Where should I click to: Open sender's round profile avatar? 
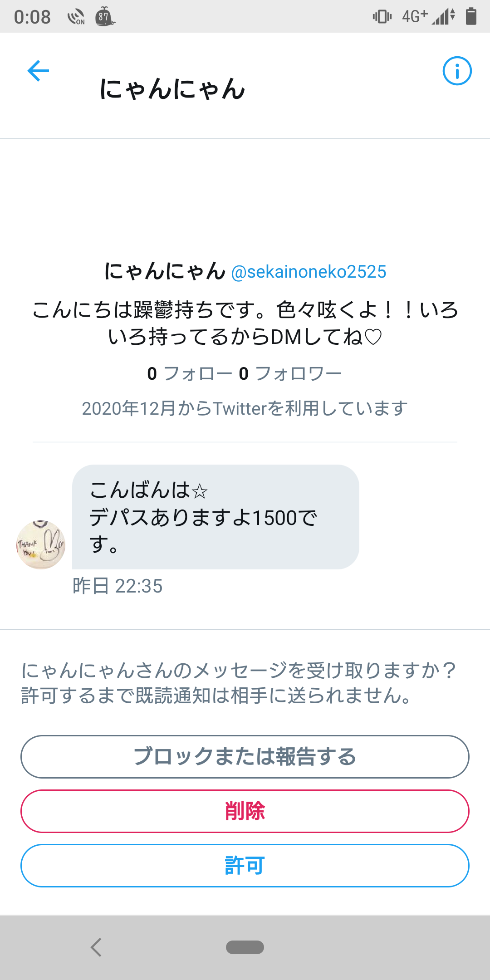(x=41, y=544)
